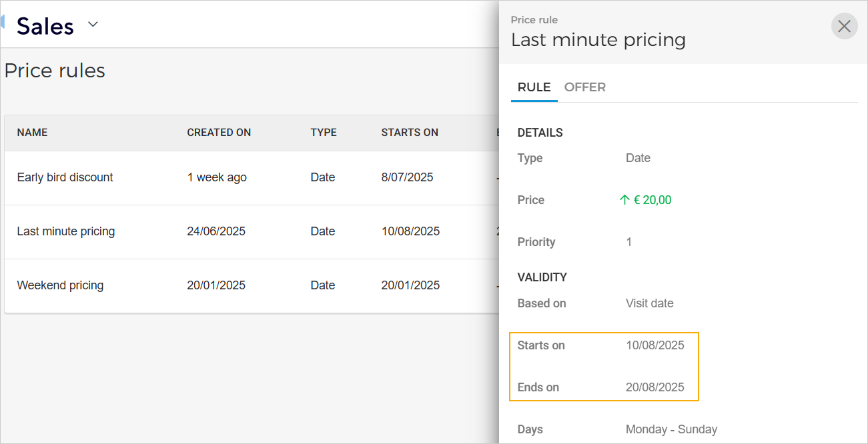Click the 8/07/2025 start date cell

[x=407, y=177]
